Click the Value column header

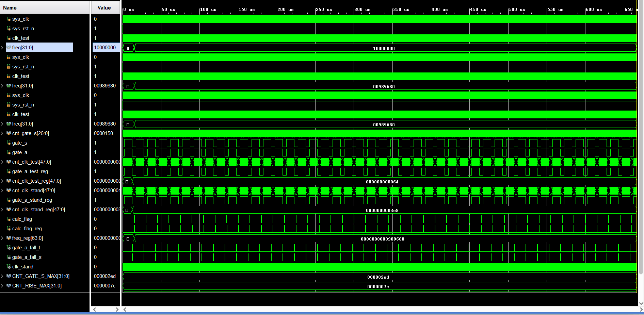click(x=104, y=8)
